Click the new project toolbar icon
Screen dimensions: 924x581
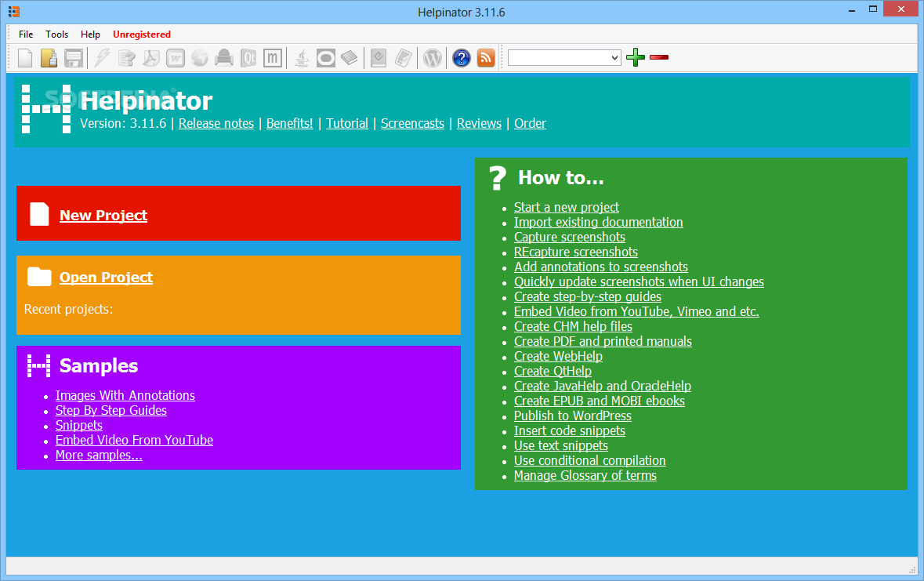(x=25, y=58)
